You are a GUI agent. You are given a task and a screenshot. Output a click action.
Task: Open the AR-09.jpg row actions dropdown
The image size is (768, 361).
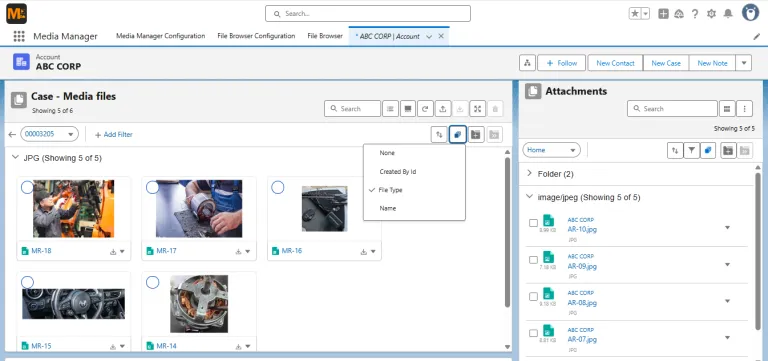(727, 264)
